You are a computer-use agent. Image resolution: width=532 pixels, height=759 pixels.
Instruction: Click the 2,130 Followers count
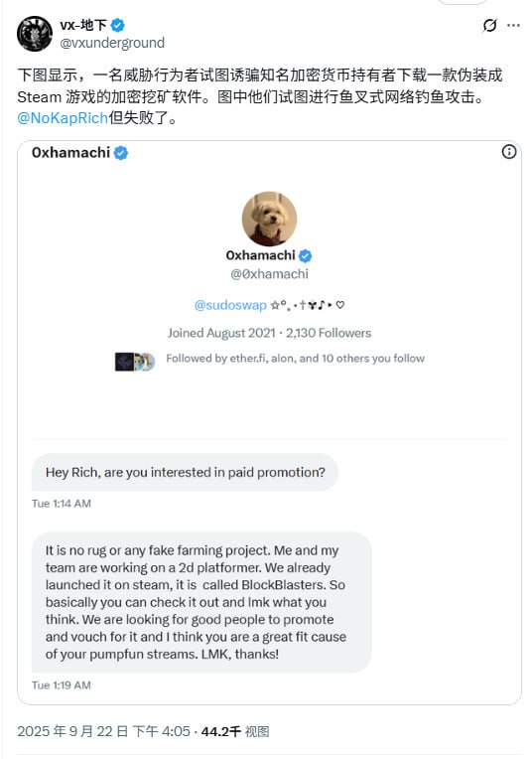(x=329, y=333)
